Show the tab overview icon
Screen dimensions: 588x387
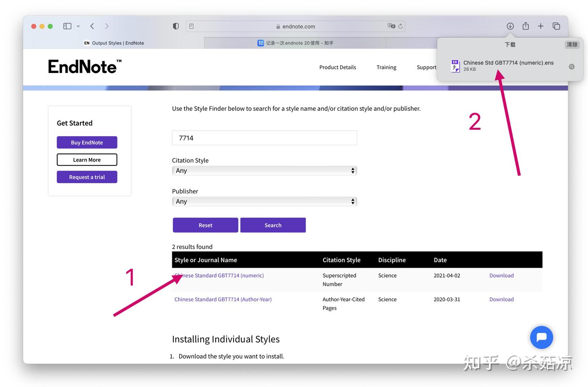point(556,26)
